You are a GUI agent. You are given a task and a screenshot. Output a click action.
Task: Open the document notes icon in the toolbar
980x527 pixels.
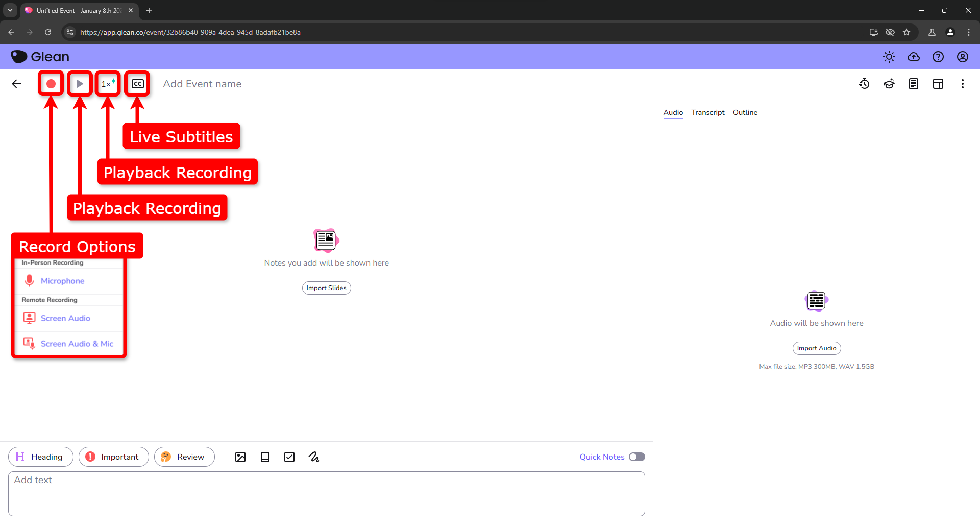click(914, 84)
